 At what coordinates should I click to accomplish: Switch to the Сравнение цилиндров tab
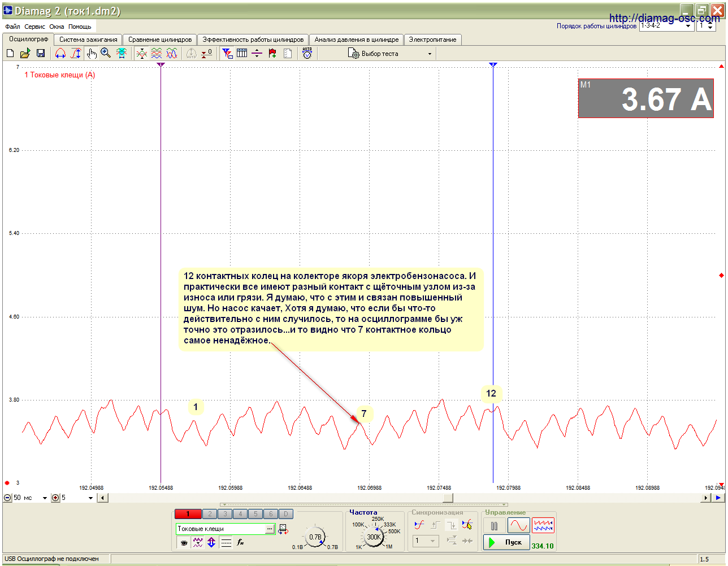(x=160, y=40)
